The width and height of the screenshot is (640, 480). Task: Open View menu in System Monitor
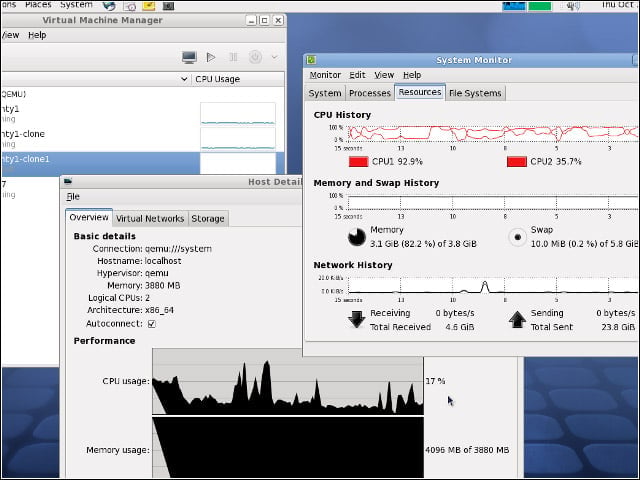384,75
